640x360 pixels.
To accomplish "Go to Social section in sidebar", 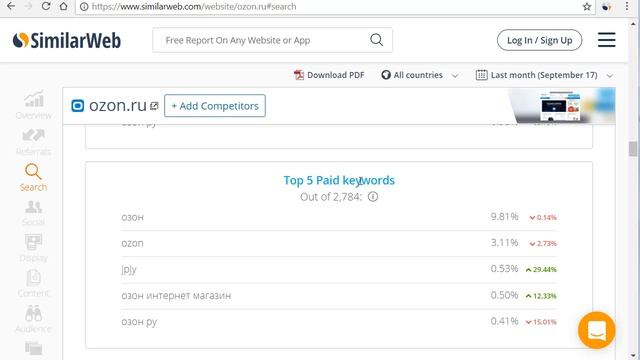I will [33, 213].
